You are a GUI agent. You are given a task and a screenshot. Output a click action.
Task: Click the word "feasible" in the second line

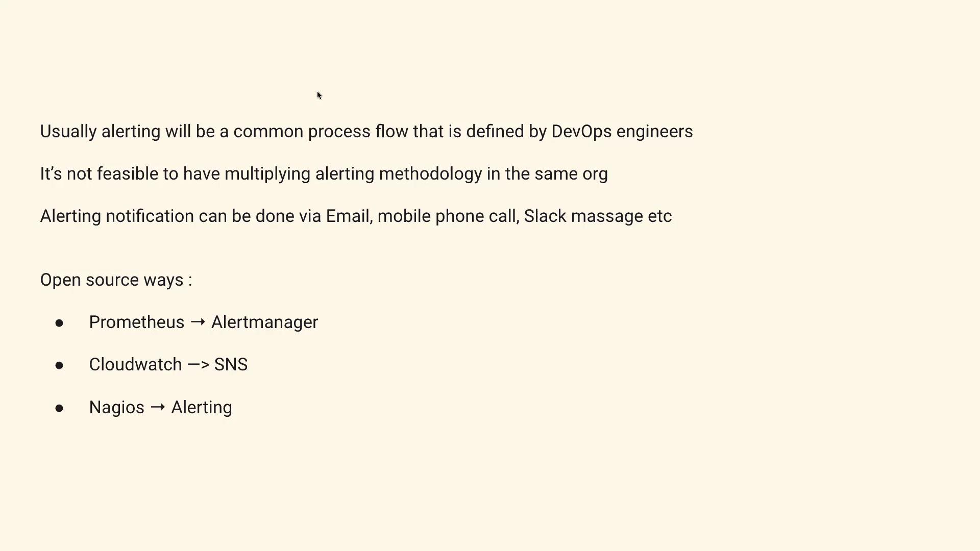pos(128,174)
